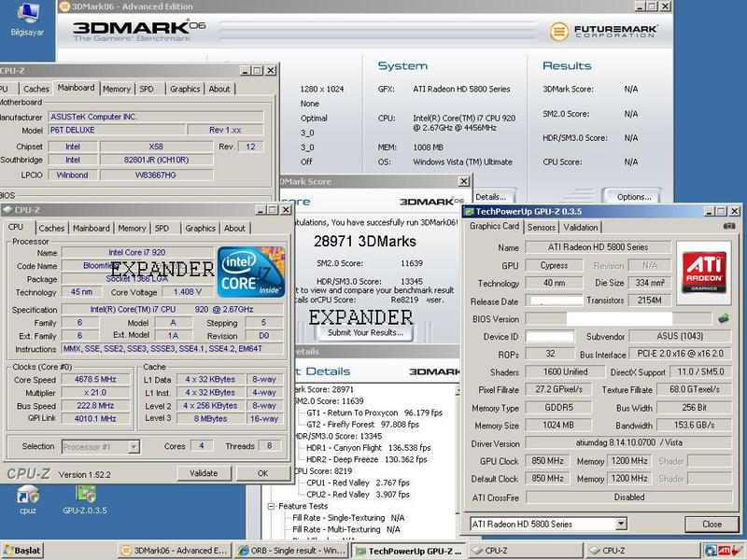Switch to 3DMark06 taskbar button

175,551
